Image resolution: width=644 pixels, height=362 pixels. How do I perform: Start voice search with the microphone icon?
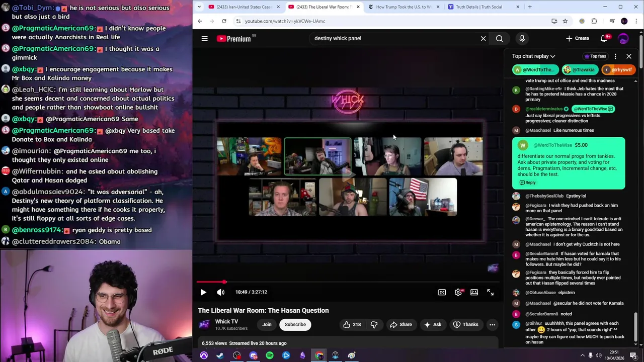pyautogui.click(x=522, y=38)
